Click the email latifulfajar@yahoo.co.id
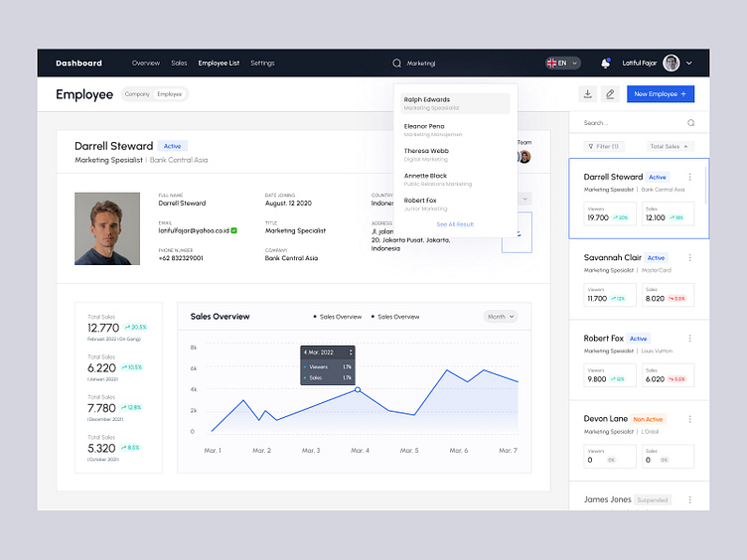The height and width of the screenshot is (560, 747). click(x=194, y=230)
